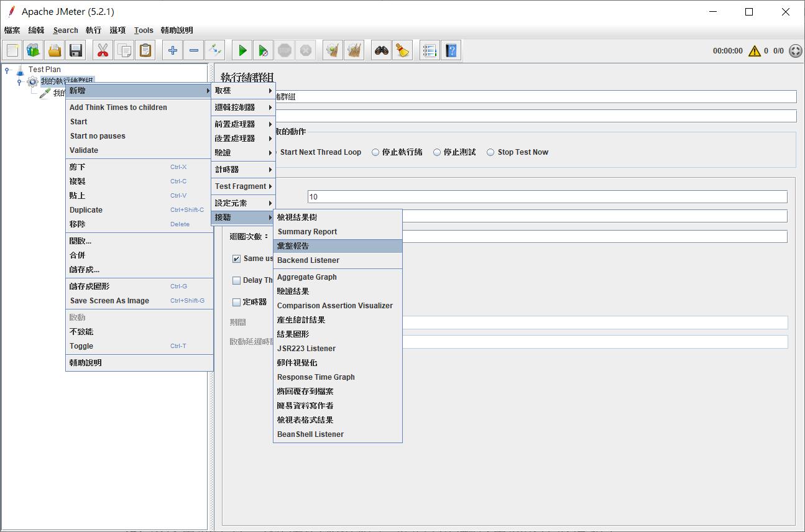Click the Clear broom icon
This screenshot has height=532, width=805.
pos(333,50)
